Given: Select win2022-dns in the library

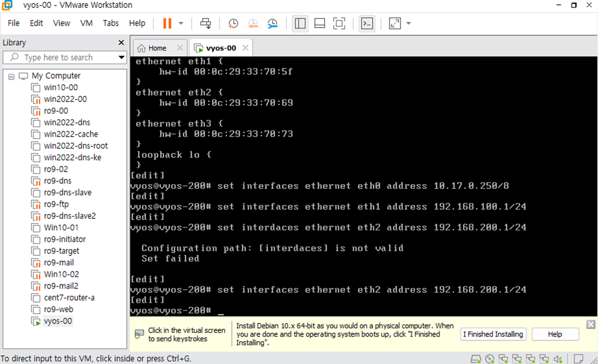Looking at the screenshot, I should pos(67,122).
